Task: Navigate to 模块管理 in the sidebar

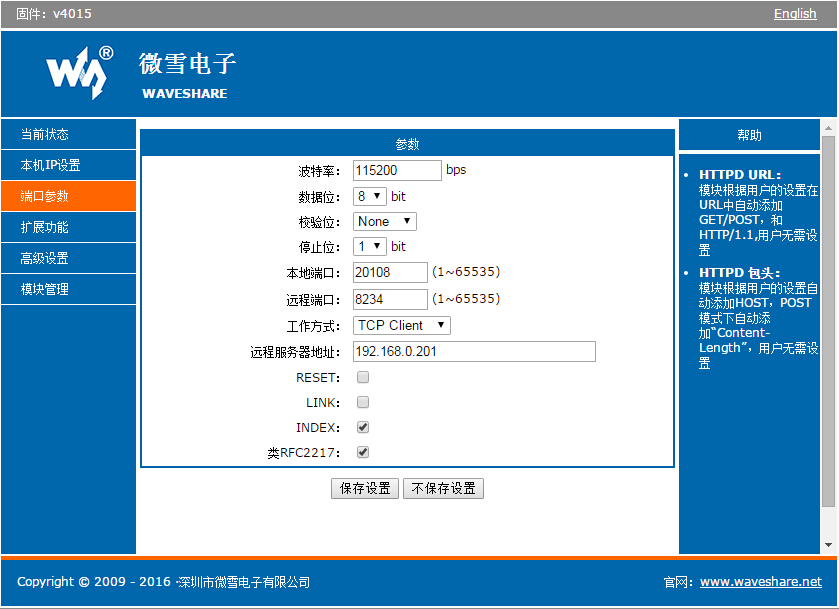Action: tap(68, 290)
